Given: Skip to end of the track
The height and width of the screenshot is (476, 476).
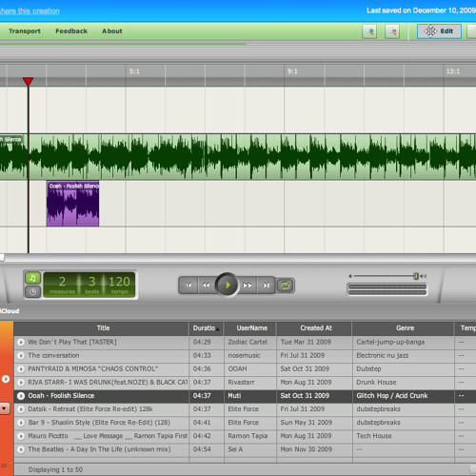Looking at the screenshot, I should [267, 286].
